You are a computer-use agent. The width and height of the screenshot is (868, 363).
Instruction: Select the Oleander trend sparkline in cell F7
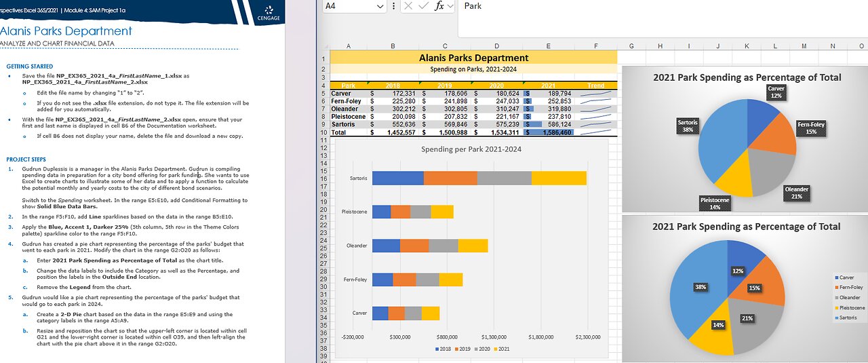[x=595, y=109]
